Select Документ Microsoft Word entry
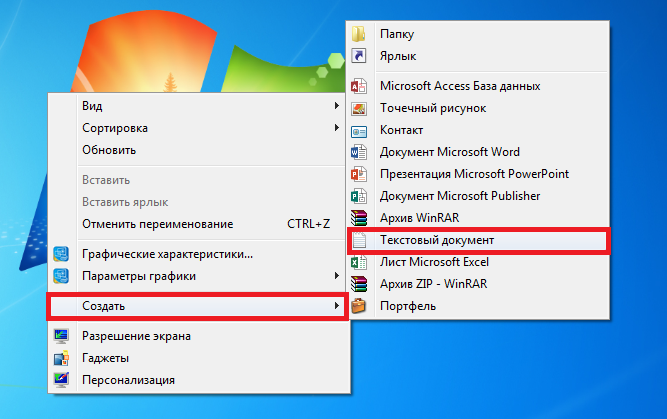The width and height of the screenshot is (667, 419). coord(478,152)
